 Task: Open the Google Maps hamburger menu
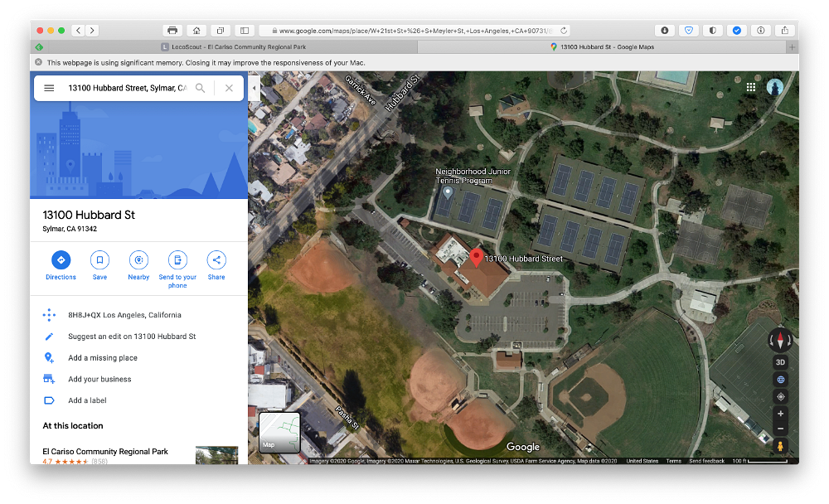click(49, 88)
